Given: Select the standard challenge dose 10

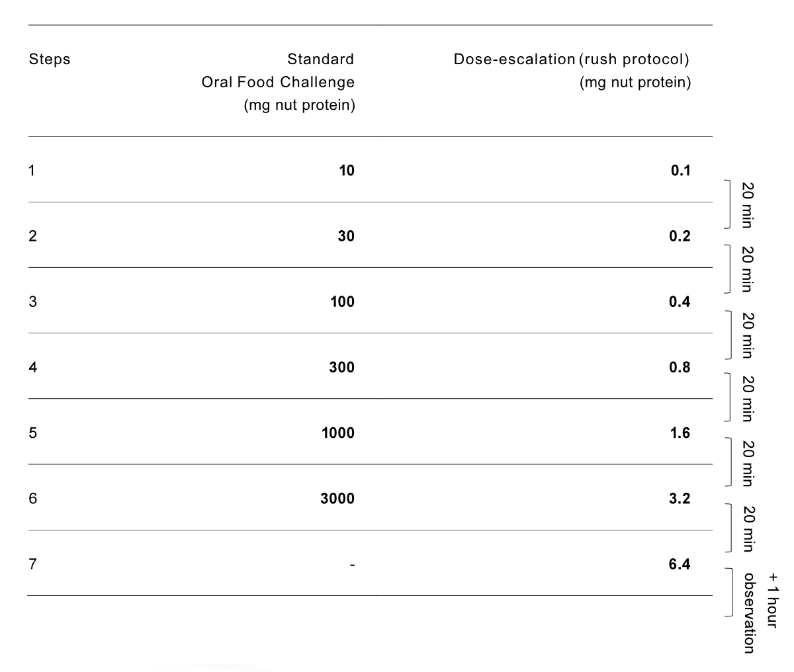Looking at the screenshot, I should pos(347,171).
